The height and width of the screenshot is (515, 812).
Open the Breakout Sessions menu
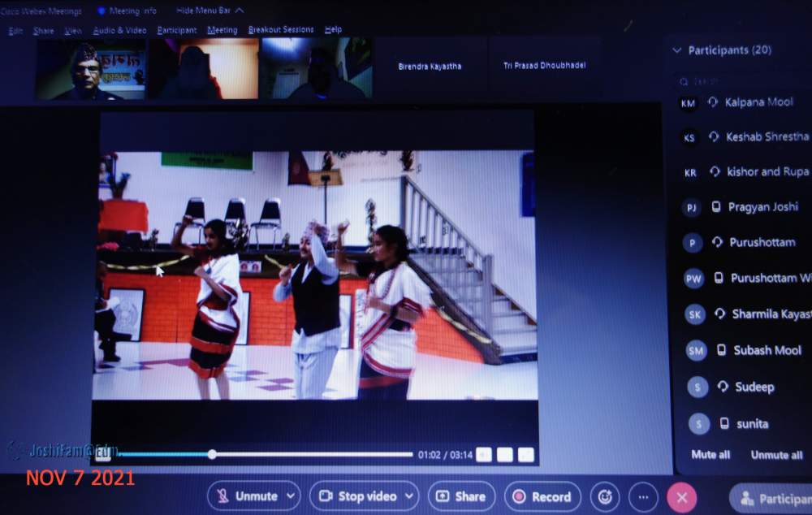pyautogui.click(x=281, y=29)
